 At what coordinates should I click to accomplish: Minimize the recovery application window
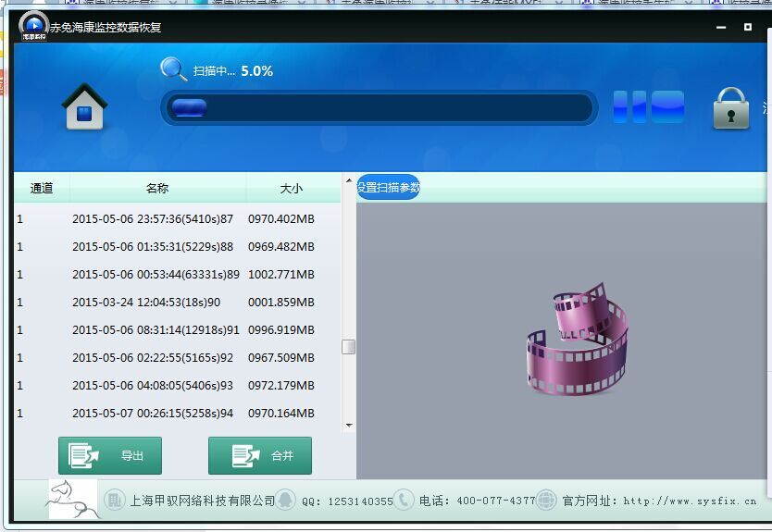721,27
